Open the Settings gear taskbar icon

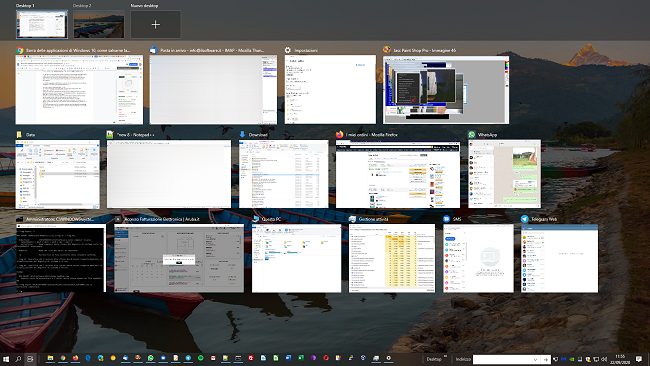[x=388, y=359]
